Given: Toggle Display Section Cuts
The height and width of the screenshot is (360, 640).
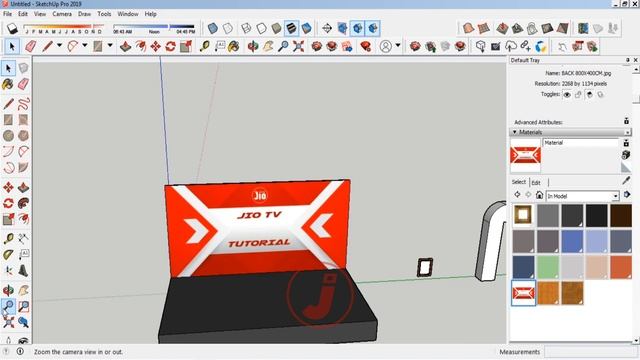Looking at the screenshot, I should pyautogui.click(x=357, y=28).
